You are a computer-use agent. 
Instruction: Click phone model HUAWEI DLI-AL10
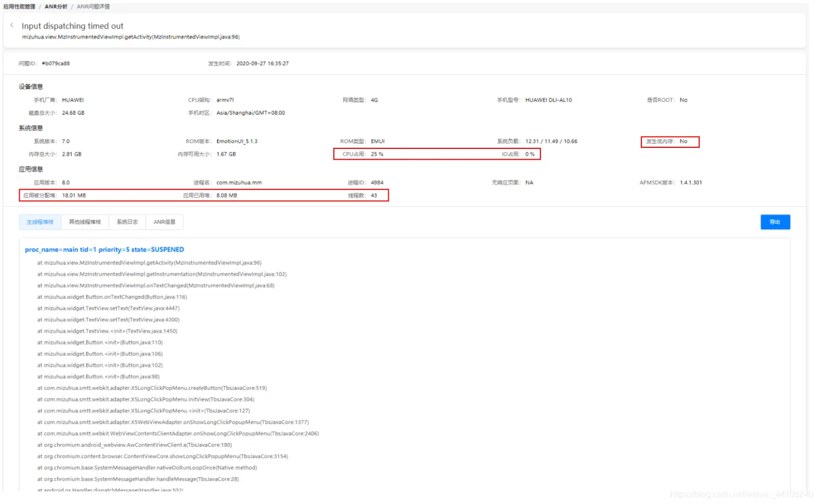point(549,100)
